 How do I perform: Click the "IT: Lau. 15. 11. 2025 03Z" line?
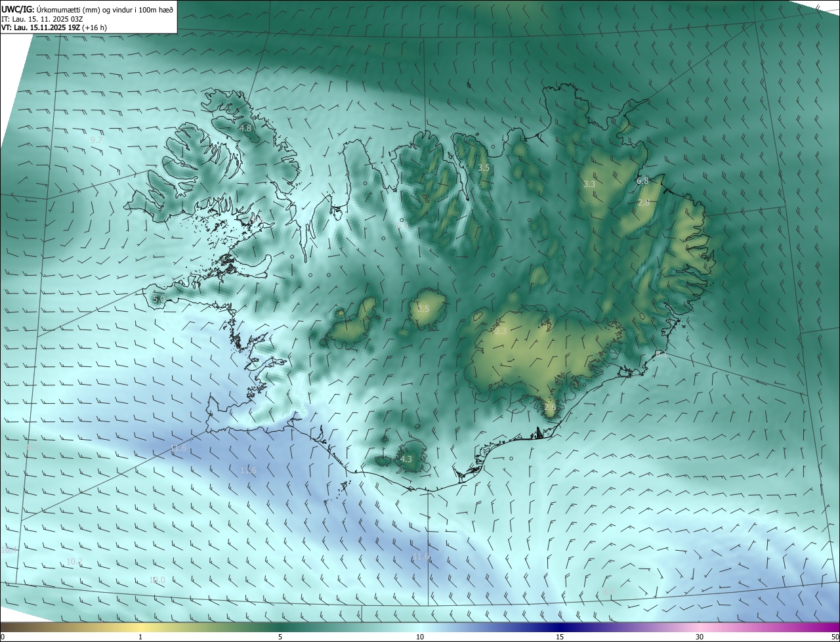pyautogui.click(x=42, y=19)
